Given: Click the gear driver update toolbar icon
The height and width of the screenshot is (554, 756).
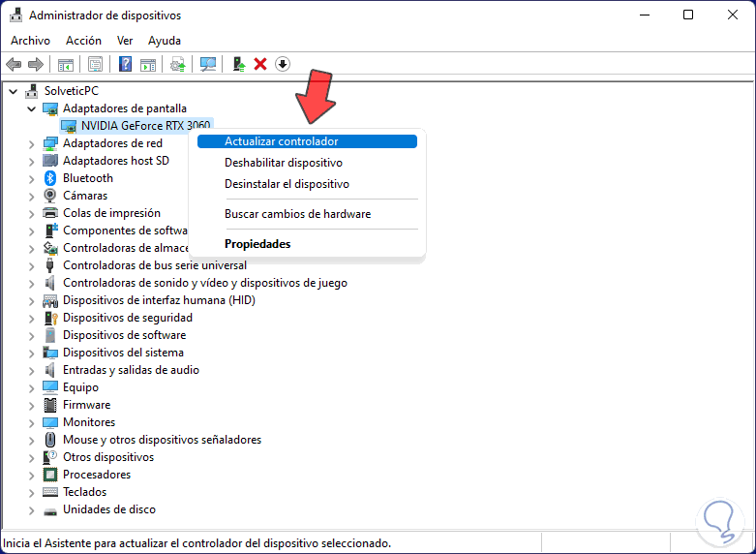Looking at the screenshot, I should point(178,64).
